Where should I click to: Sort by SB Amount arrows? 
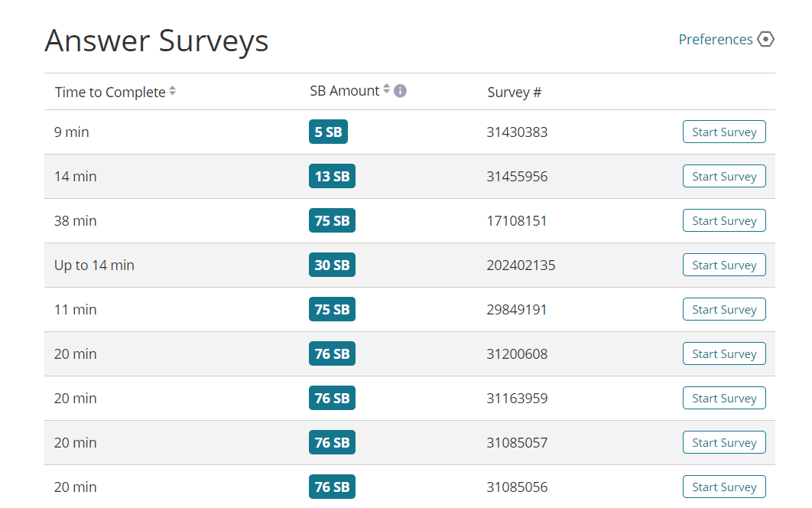(386, 90)
